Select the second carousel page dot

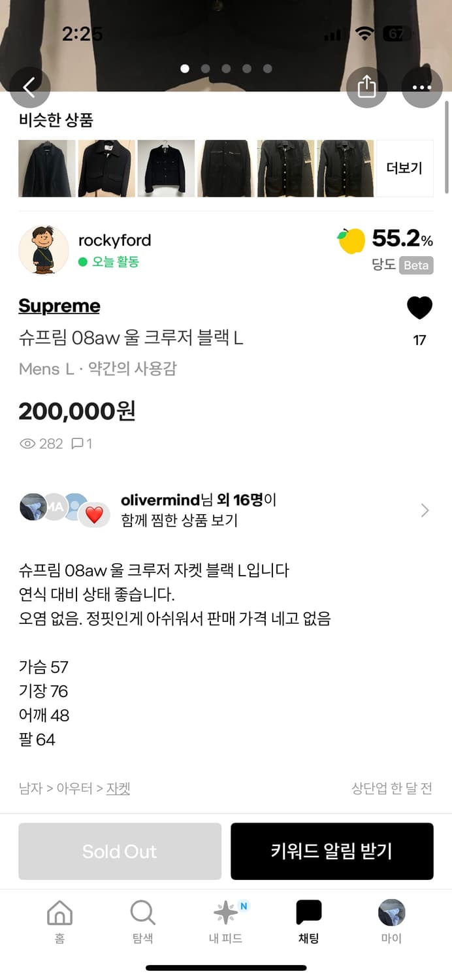tap(205, 68)
